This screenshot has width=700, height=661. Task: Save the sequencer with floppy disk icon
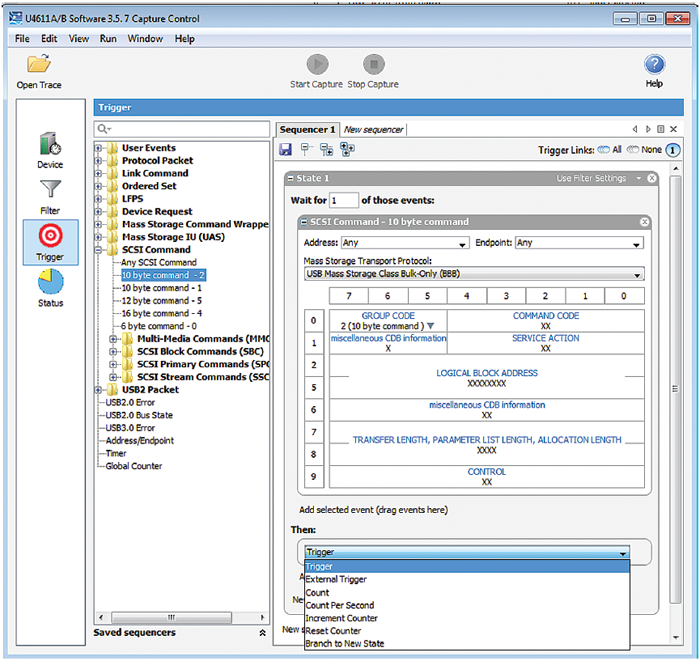tap(285, 150)
